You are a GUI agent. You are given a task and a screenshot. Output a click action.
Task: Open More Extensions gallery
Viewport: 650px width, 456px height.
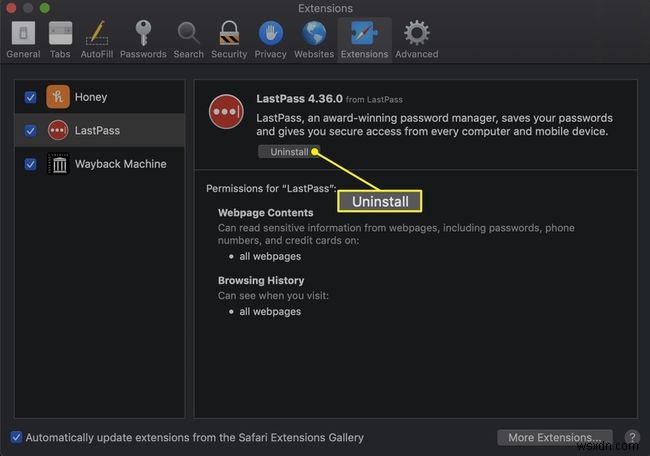[x=555, y=437]
